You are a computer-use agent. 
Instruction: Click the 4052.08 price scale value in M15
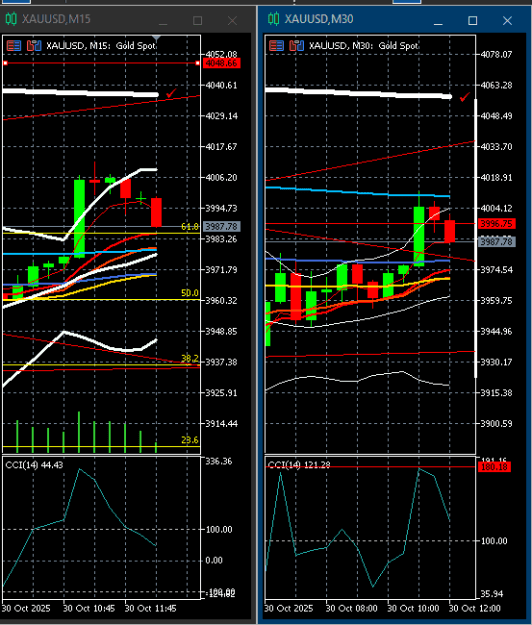coord(222,54)
